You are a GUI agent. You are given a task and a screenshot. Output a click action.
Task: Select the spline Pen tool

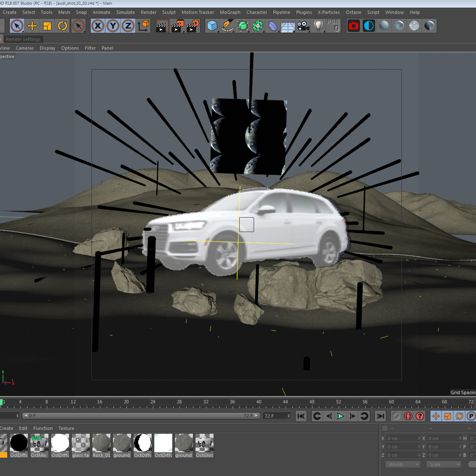(227, 26)
